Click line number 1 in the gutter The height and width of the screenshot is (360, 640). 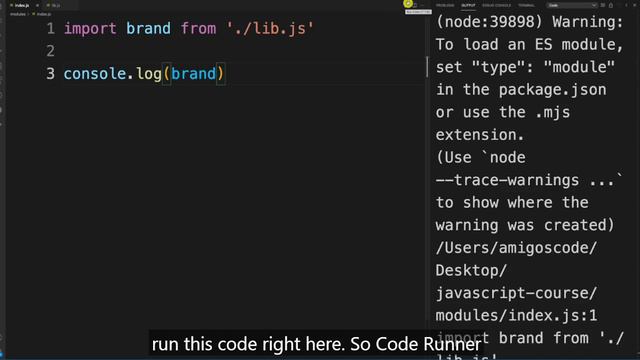coord(50,29)
